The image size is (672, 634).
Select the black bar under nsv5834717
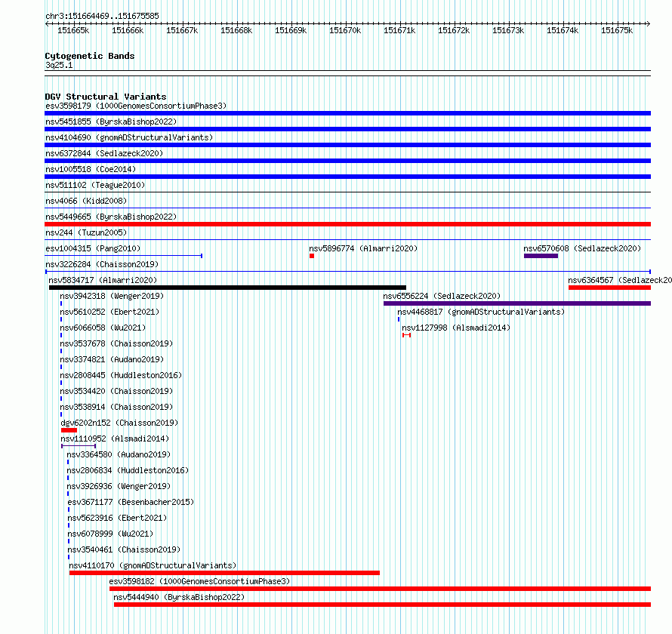click(x=227, y=288)
